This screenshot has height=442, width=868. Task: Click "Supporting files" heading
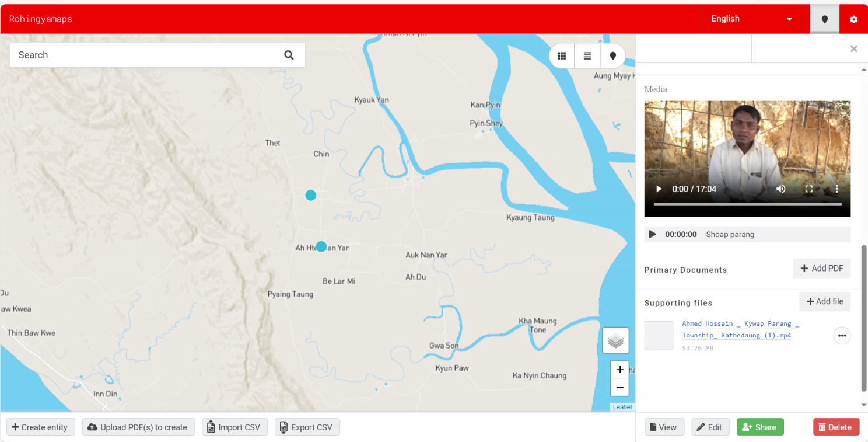click(x=678, y=303)
